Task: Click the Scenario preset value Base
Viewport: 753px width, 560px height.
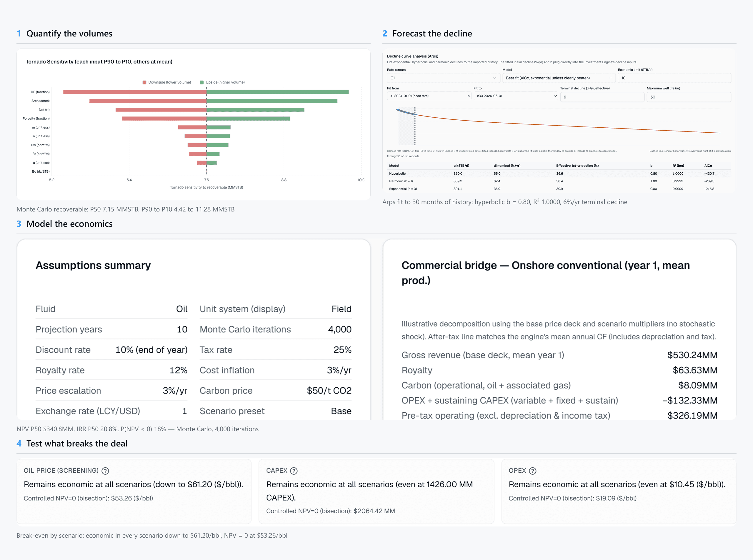Action: pos(341,411)
